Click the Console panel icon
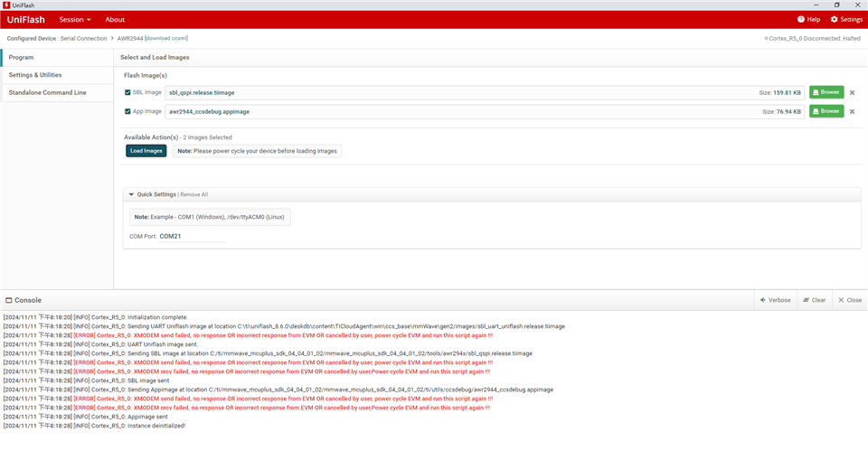Viewport: 868px width, 470px height. [9, 300]
